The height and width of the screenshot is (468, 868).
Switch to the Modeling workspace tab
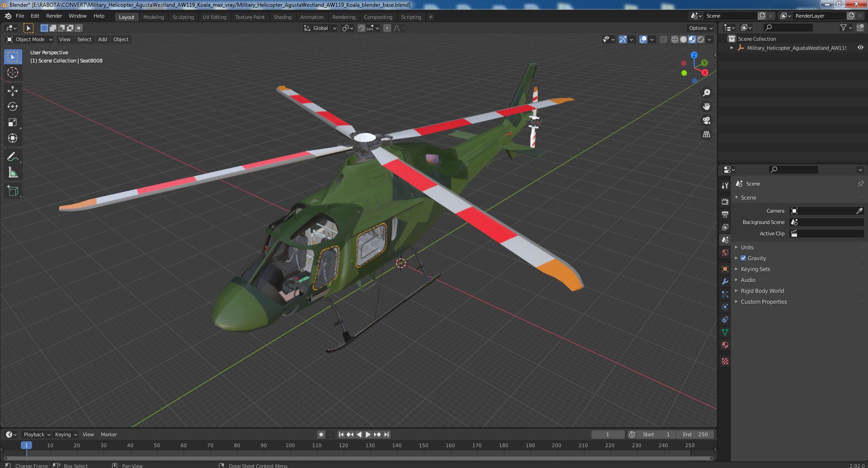point(153,17)
